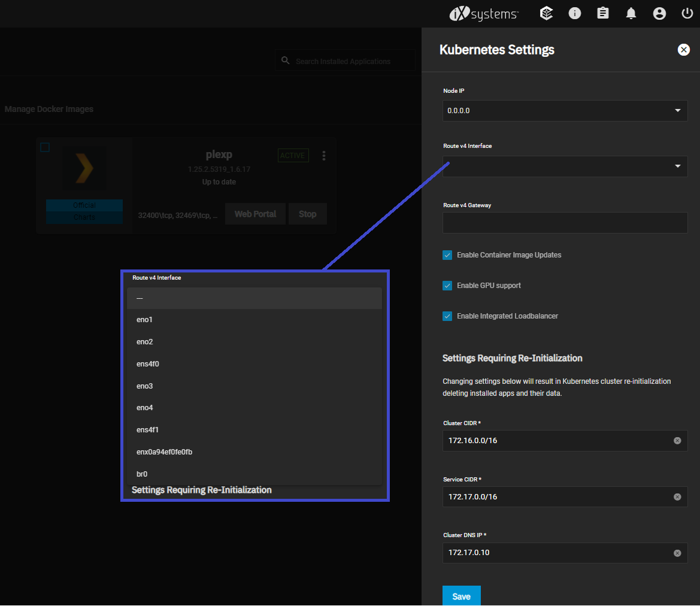This screenshot has width=700, height=606.
Task: Open the info icon in top bar
Action: coord(575,13)
